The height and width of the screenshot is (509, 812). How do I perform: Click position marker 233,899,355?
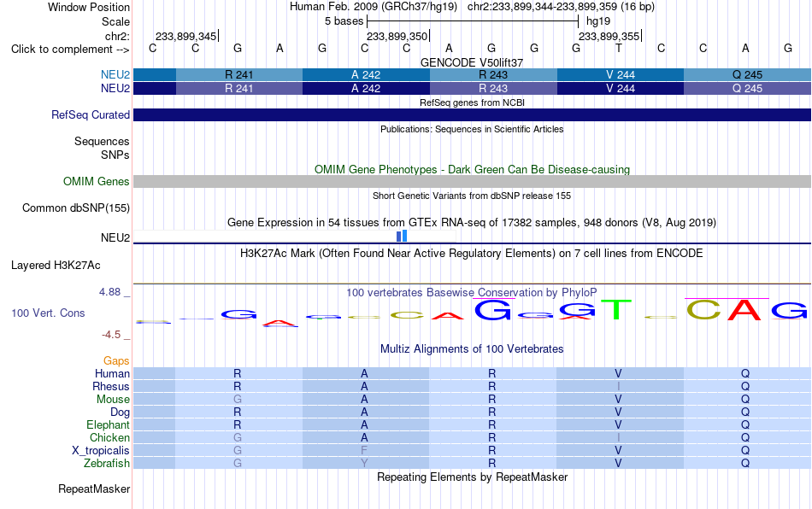click(609, 36)
